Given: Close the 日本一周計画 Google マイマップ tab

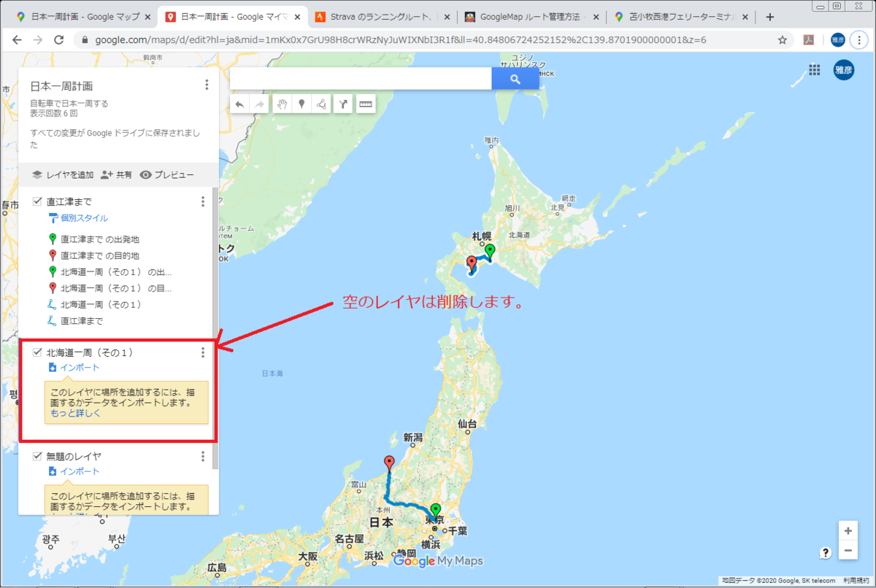Looking at the screenshot, I should coord(299,17).
